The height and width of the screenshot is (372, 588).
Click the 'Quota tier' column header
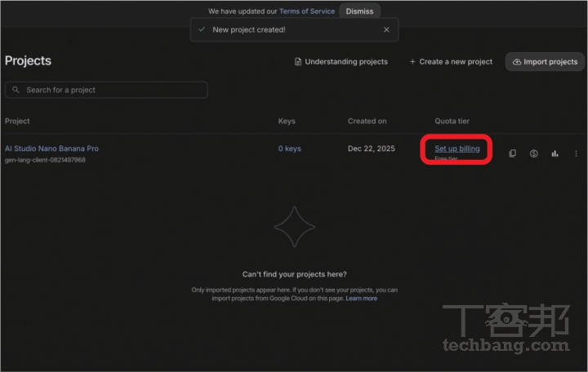[x=452, y=121]
